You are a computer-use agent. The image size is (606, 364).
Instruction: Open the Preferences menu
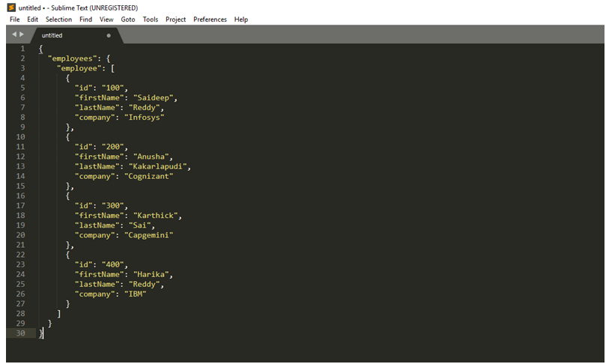point(210,19)
